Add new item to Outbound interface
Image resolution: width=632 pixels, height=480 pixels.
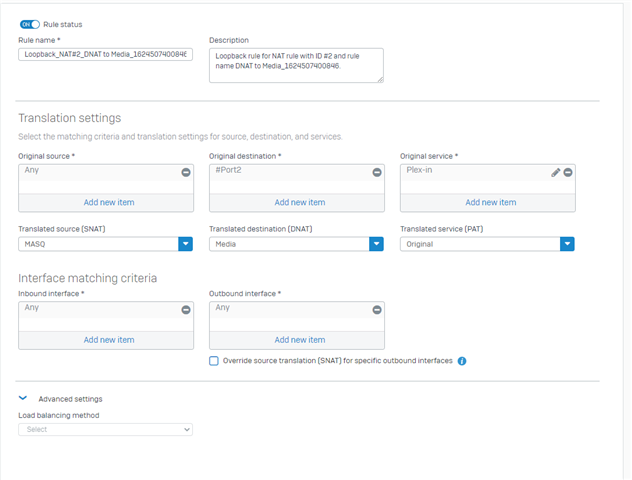click(299, 340)
